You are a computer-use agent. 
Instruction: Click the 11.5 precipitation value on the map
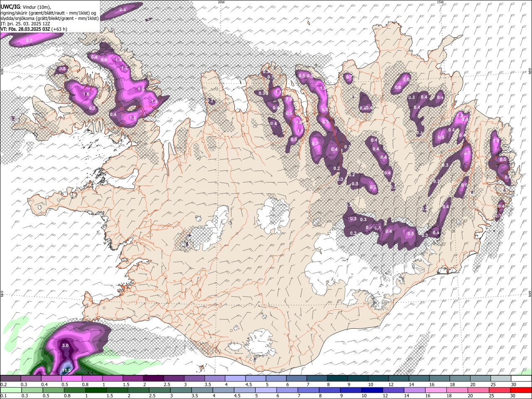coord(67,371)
